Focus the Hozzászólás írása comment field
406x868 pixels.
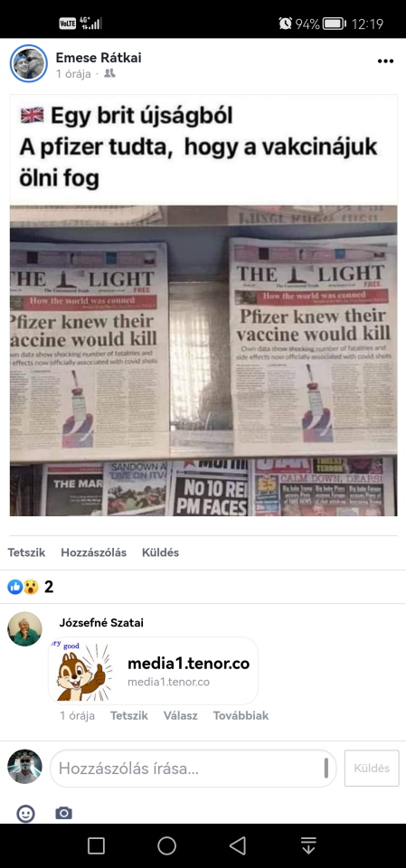(x=194, y=769)
